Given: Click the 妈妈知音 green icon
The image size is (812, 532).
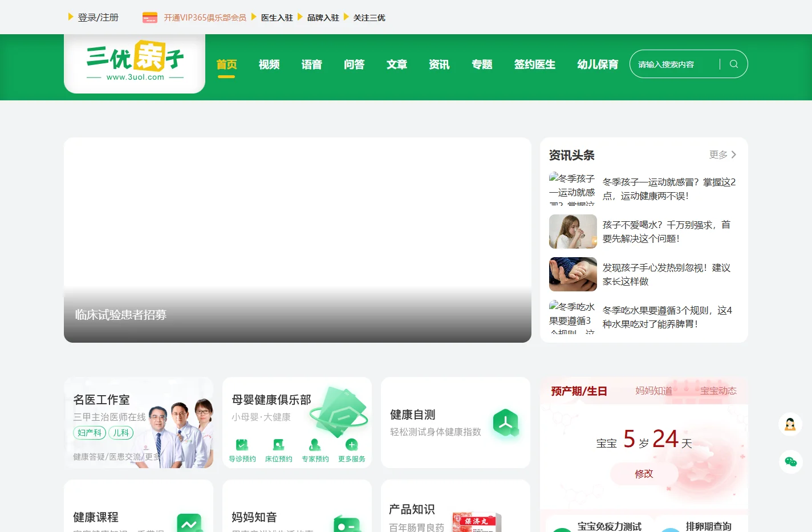Looking at the screenshot, I should [x=347, y=524].
